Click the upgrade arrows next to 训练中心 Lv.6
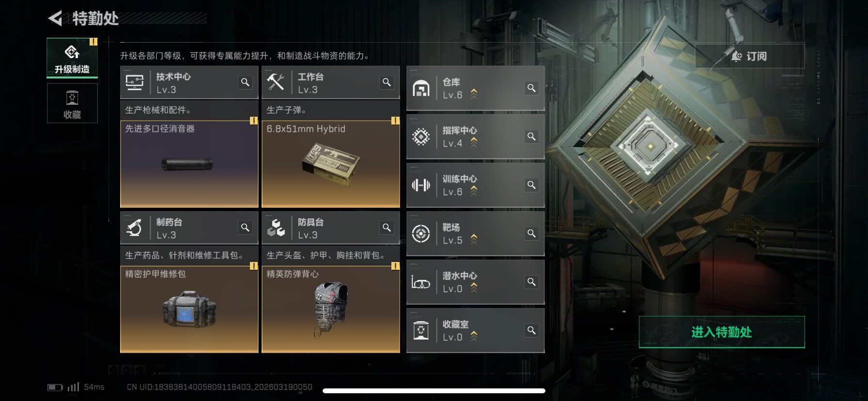This screenshot has height=401, width=868. tap(474, 191)
